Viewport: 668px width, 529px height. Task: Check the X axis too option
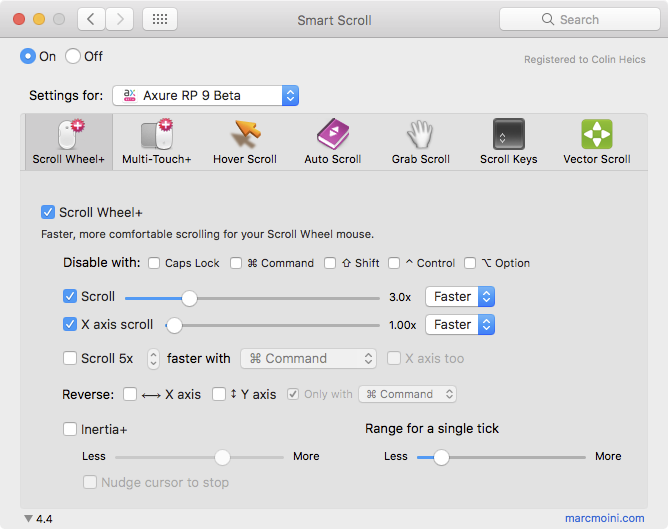coord(394,358)
